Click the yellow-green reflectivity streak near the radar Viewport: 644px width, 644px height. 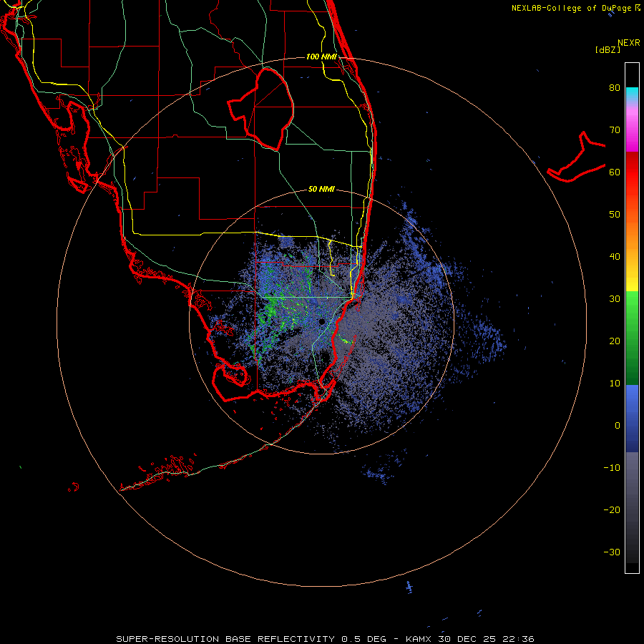coord(345,339)
